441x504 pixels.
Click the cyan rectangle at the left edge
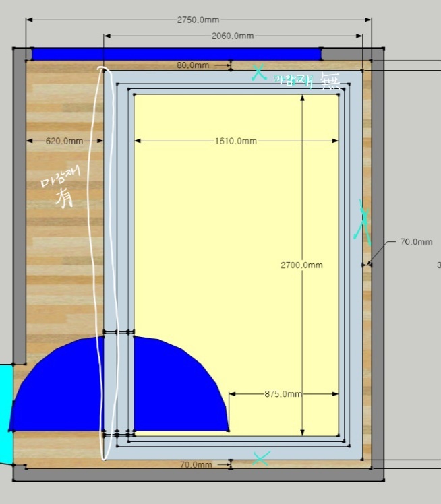(x=5, y=412)
